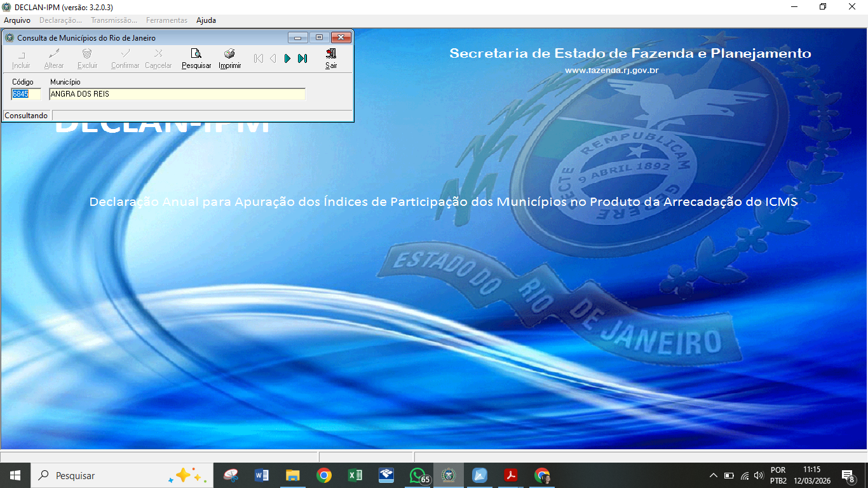Click the Confirmar checkmark toolbar button
Screen dimensions: 868x488
(125, 58)
